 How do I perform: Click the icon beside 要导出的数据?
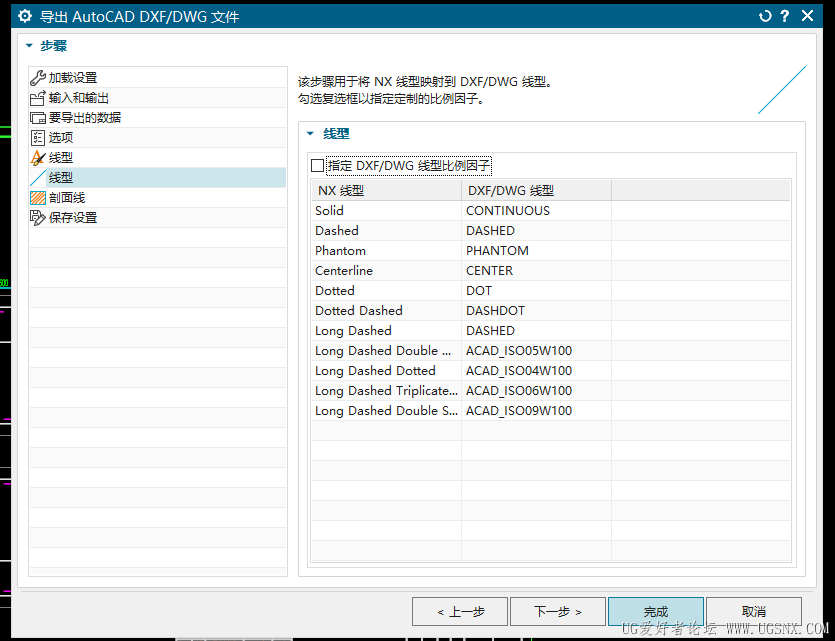coord(38,118)
